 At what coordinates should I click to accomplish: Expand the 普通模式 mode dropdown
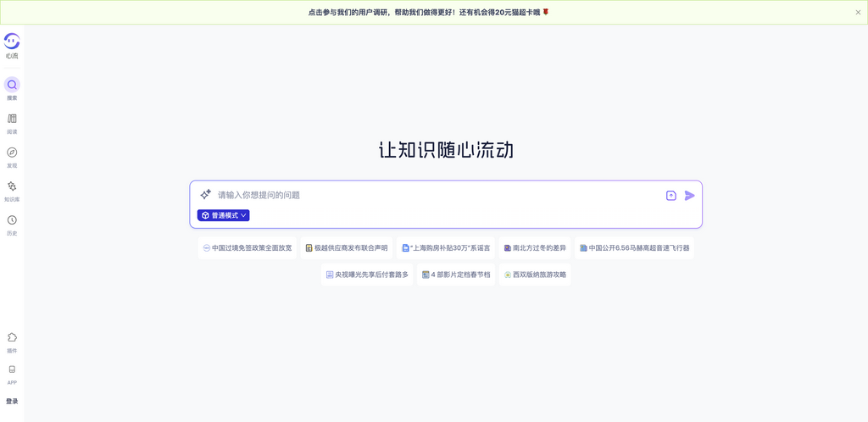[224, 215]
